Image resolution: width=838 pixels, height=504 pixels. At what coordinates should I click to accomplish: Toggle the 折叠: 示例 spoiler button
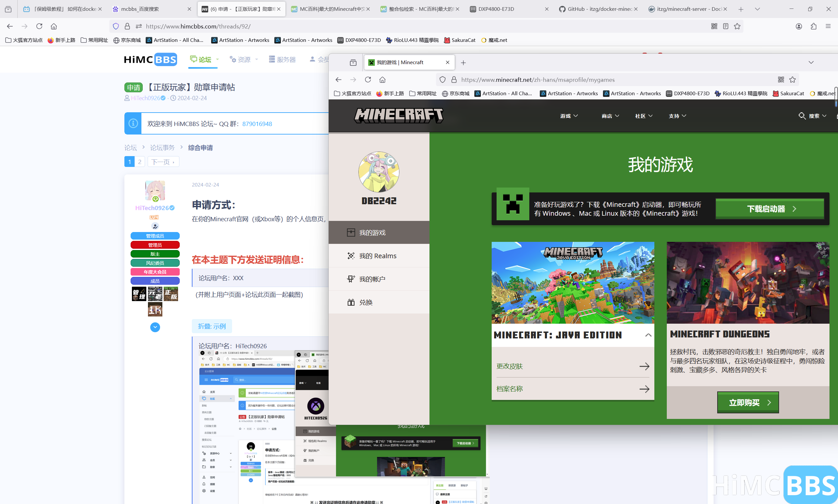pyautogui.click(x=211, y=326)
